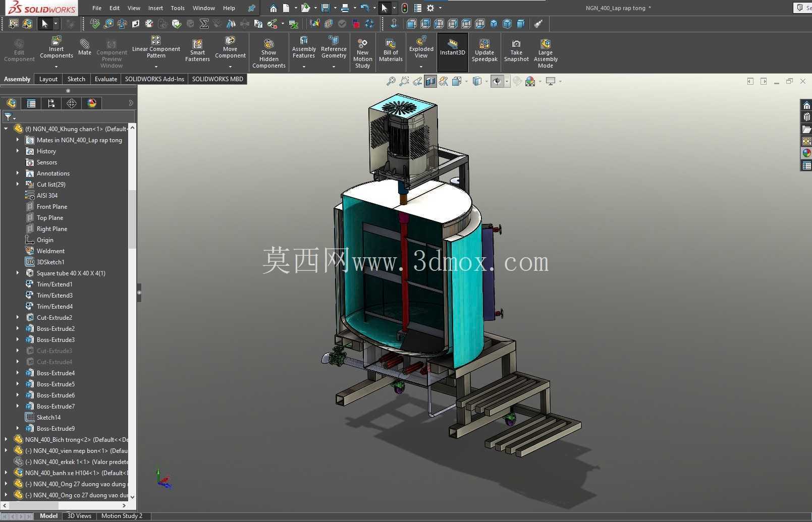
Task: Click the Insert Components tool
Action: (x=57, y=48)
